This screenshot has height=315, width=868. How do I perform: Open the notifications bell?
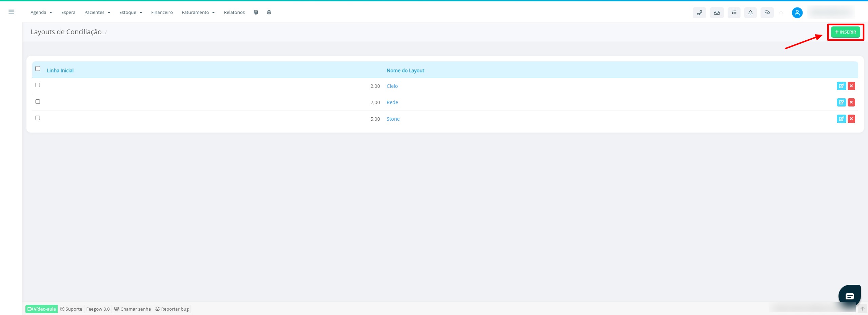[750, 13]
